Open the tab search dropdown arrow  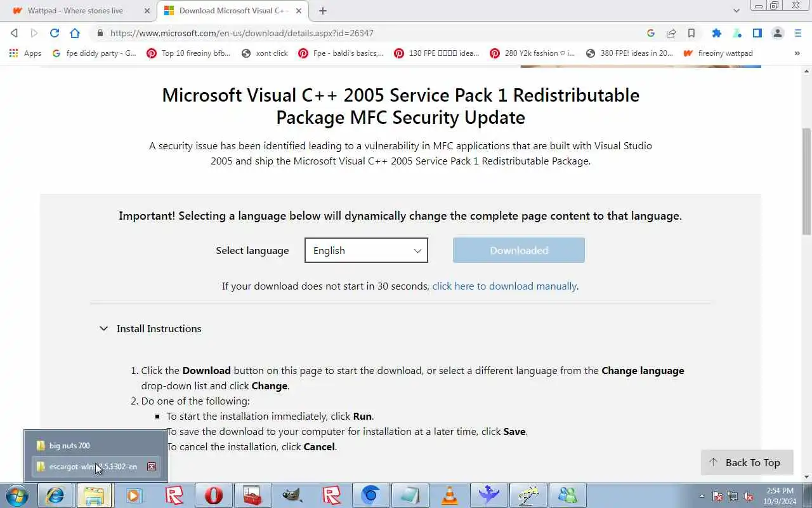pos(737,11)
